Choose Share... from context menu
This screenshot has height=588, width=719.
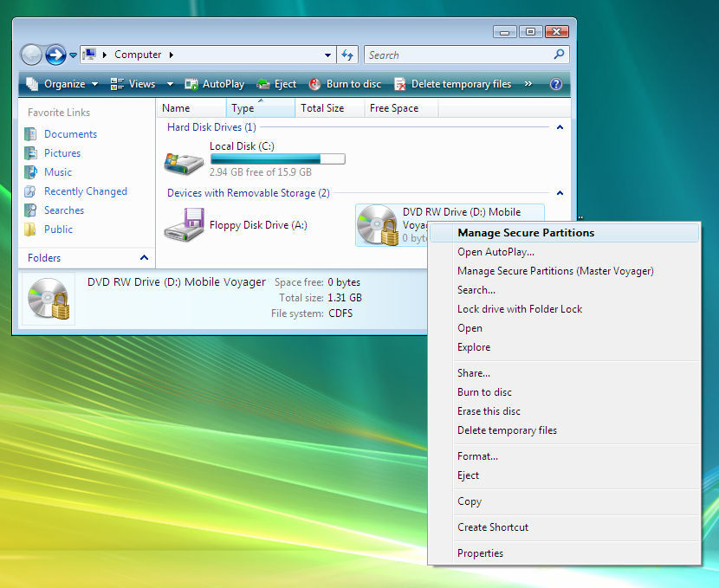[x=564, y=373]
